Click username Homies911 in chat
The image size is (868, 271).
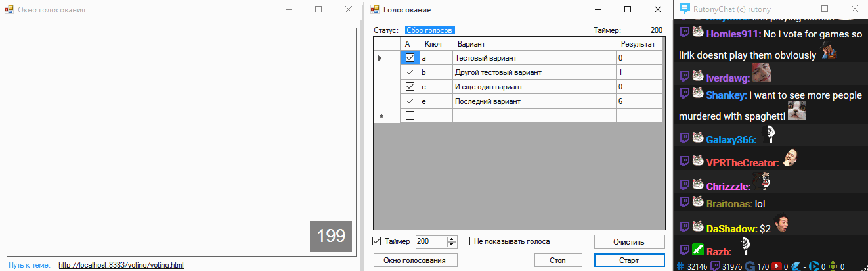(733, 34)
